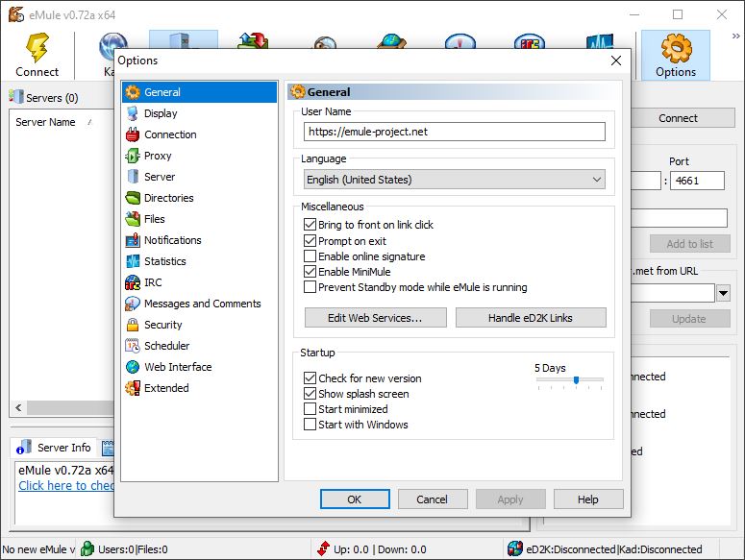Click Connect button in main window panel

pos(683,118)
